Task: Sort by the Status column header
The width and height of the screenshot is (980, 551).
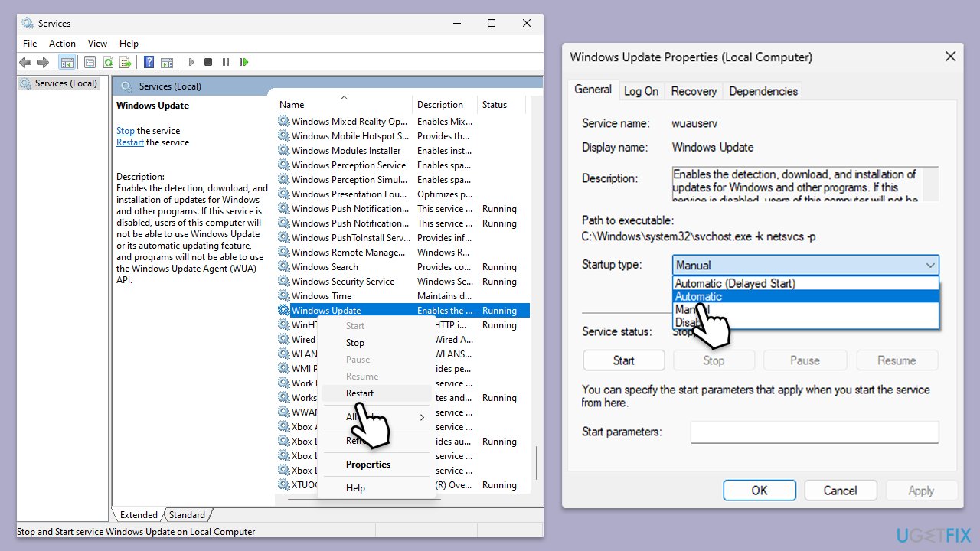Action: [503, 105]
